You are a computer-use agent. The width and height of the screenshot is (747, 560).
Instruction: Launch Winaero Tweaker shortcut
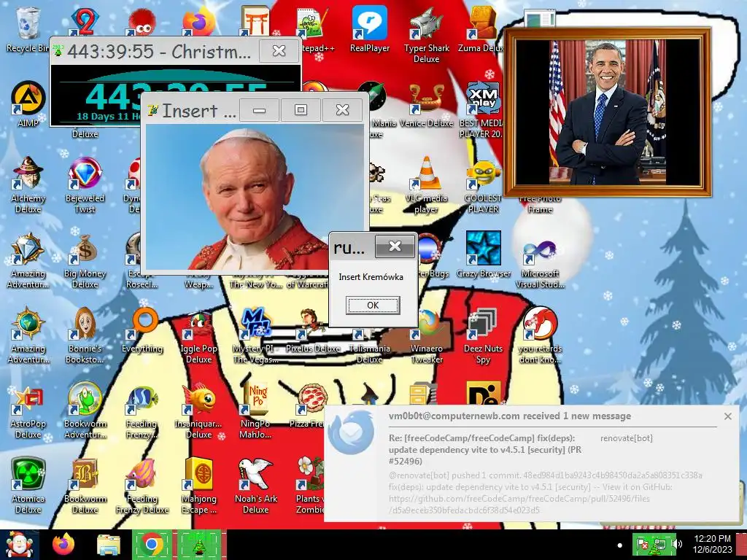pyautogui.click(x=426, y=335)
